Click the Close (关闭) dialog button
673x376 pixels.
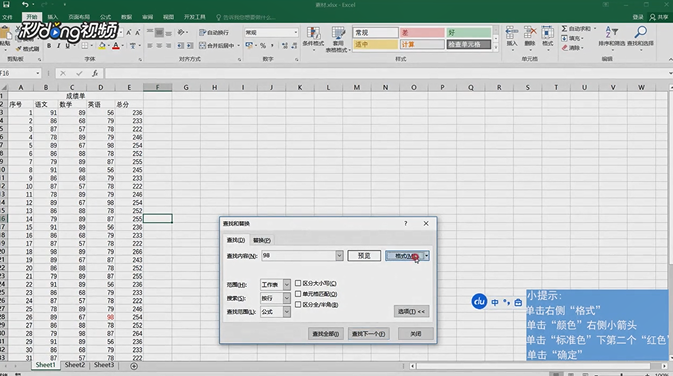pyautogui.click(x=415, y=334)
